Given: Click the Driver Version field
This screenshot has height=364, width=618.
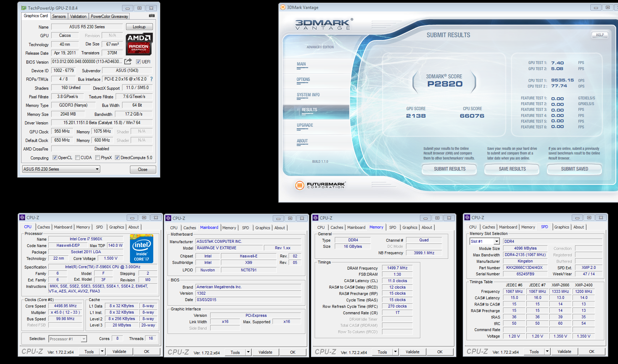Looking at the screenshot, I should 102,123.
